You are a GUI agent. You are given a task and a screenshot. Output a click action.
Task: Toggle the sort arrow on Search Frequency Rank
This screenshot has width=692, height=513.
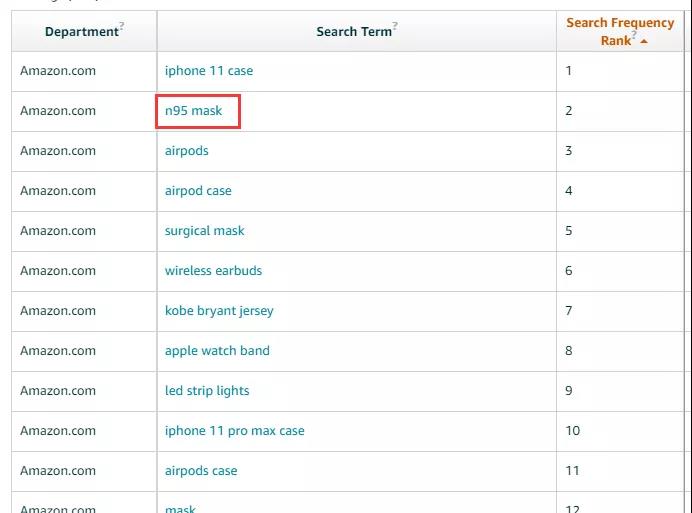[644, 42]
